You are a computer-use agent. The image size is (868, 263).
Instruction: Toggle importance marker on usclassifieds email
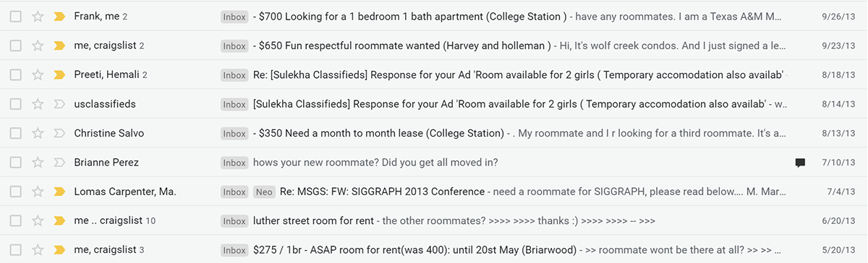point(59,104)
